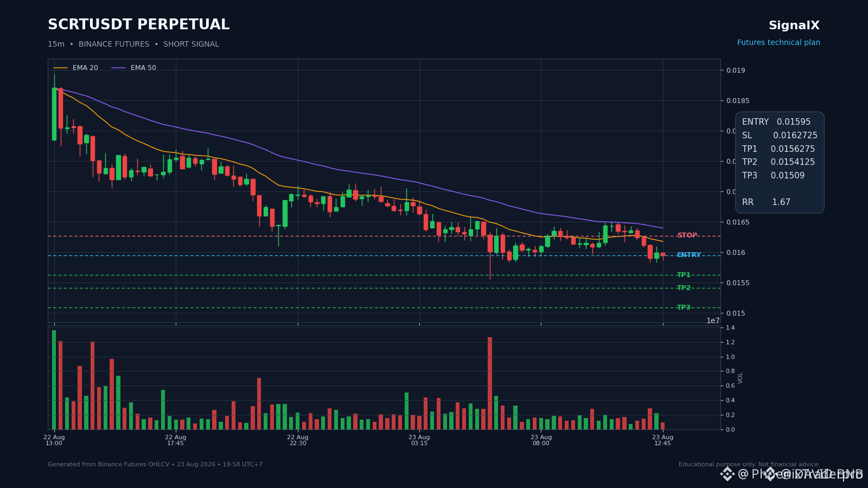868x488 pixels.
Task: Click the 'Futures technical plan' caption
Action: (778, 43)
